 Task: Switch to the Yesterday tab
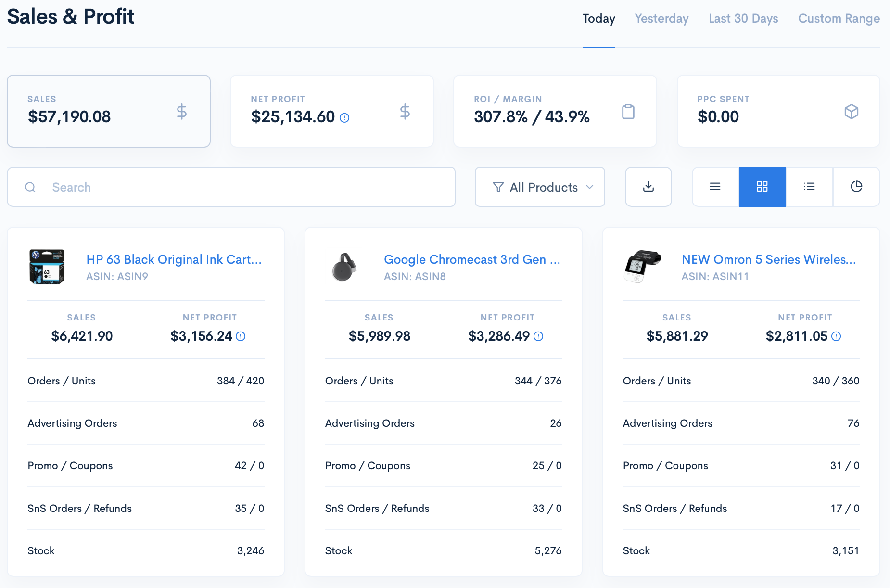pos(661,18)
